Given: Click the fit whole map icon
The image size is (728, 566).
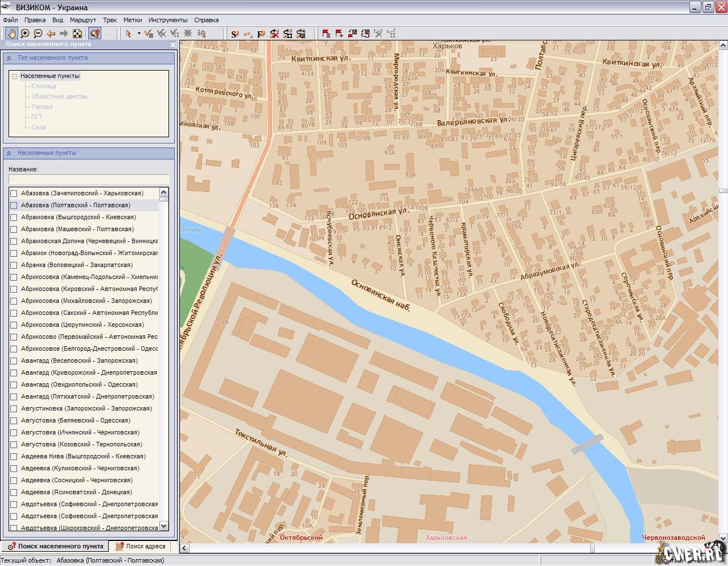Looking at the screenshot, I should [78, 34].
